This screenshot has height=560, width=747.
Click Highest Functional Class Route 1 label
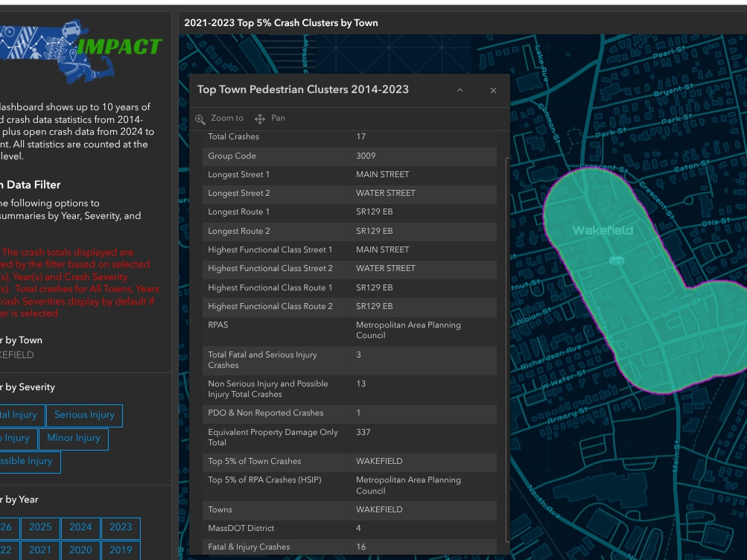pyautogui.click(x=270, y=288)
